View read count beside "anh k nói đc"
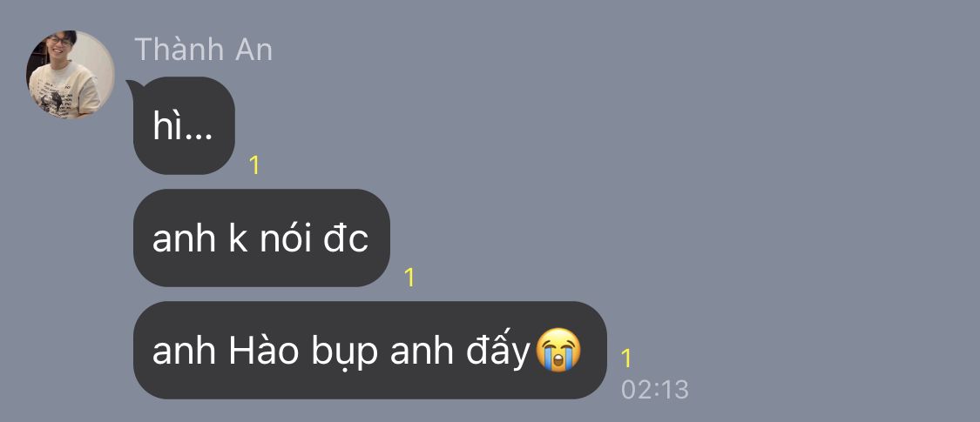This screenshot has width=980, height=422. point(409,278)
